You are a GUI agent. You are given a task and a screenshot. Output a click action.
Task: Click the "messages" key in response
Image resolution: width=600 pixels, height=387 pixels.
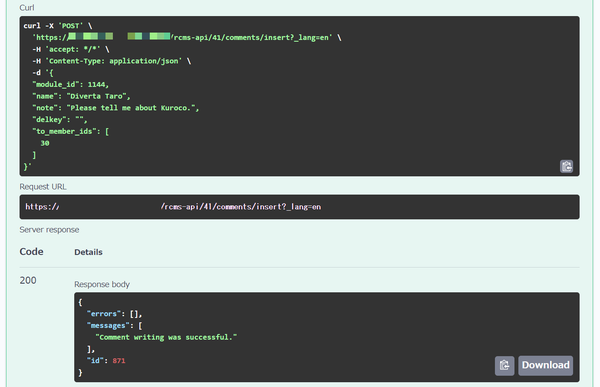click(108, 325)
